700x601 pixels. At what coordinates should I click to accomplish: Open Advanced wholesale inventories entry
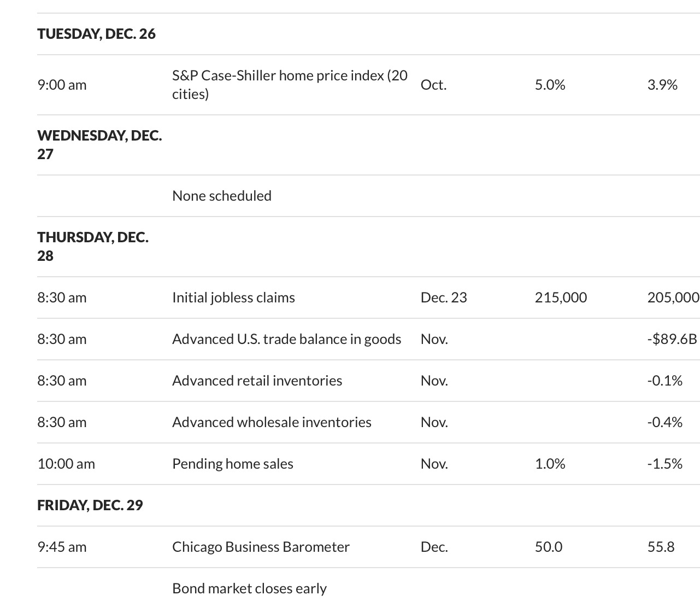point(272,422)
